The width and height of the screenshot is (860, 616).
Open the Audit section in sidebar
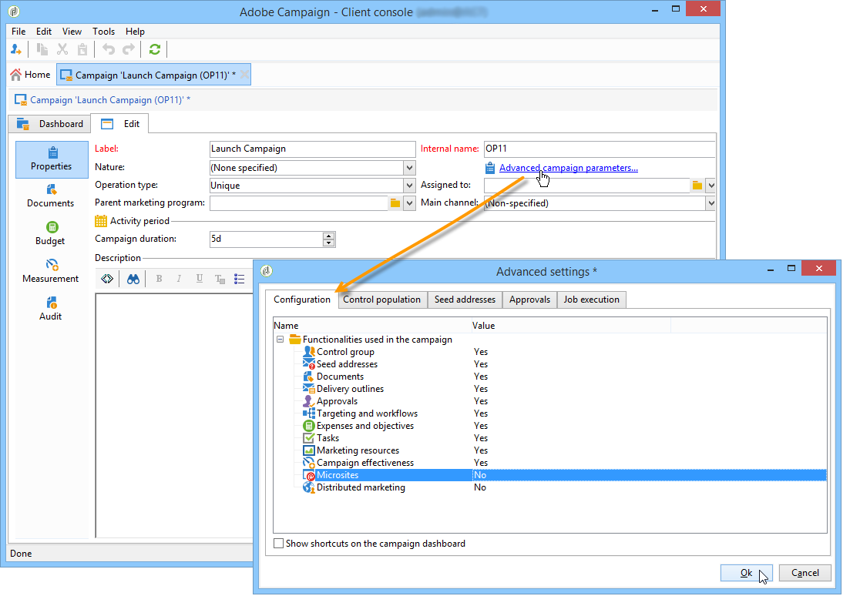point(50,309)
